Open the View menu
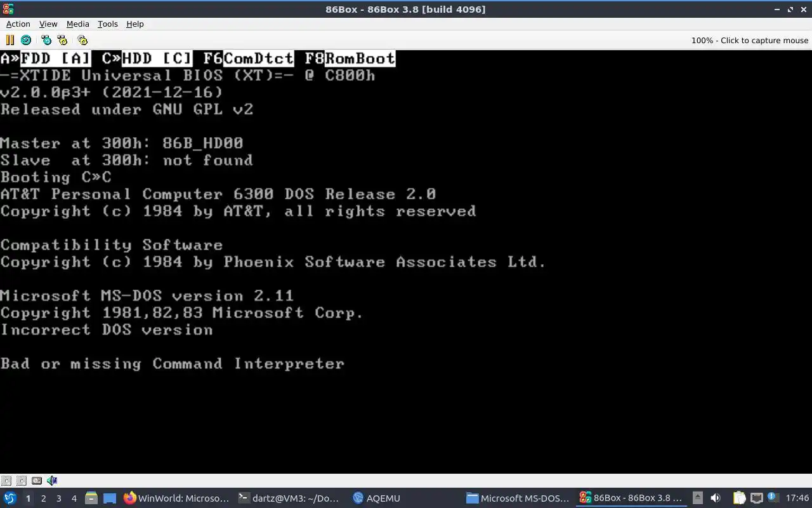This screenshot has width=812, height=508. pyautogui.click(x=48, y=23)
